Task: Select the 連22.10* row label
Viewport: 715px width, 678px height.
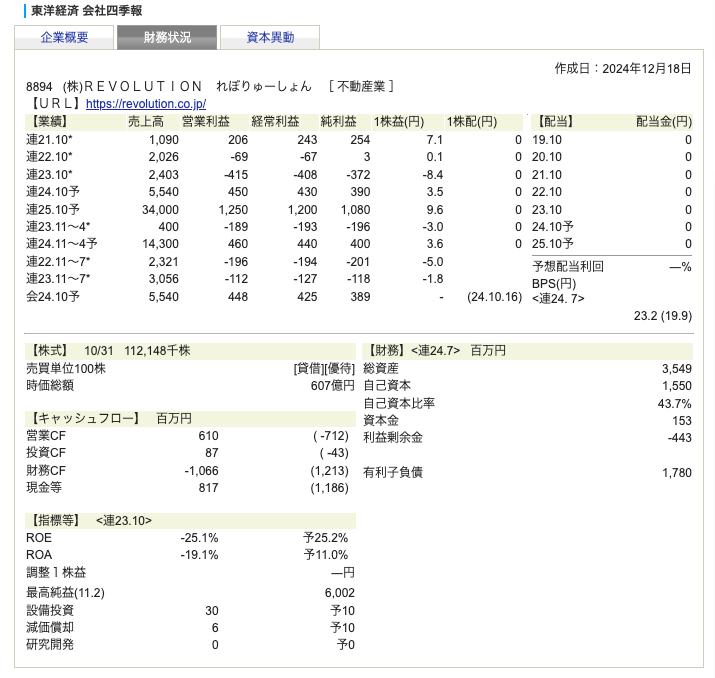Action: coord(49,157)
